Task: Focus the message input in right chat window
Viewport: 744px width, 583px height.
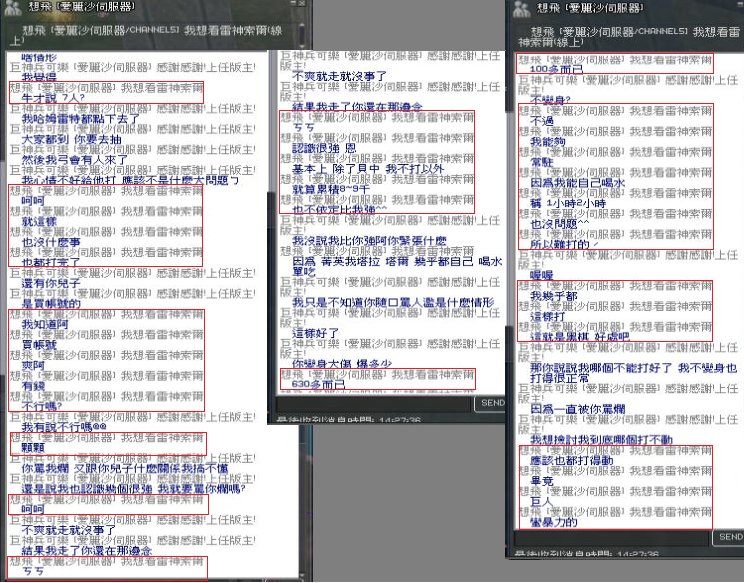Action: coord(613,537)
